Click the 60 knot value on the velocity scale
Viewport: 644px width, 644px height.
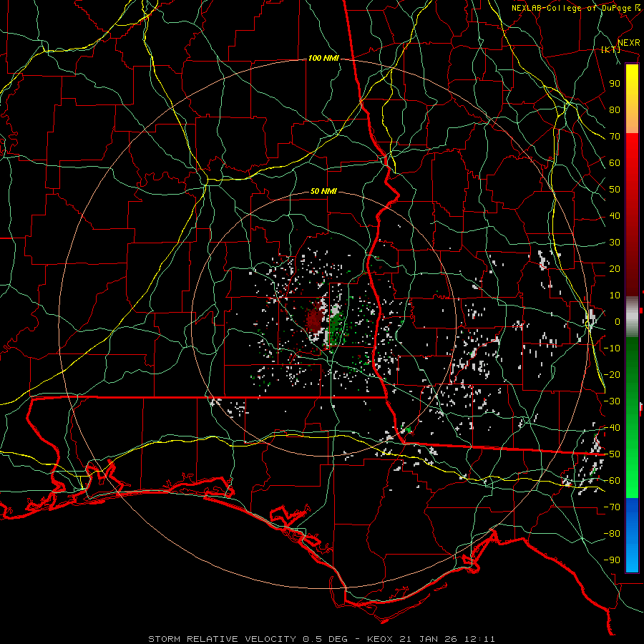pos(615,163)
